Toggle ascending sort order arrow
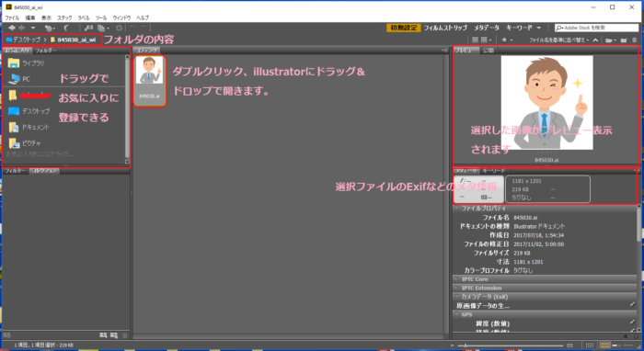Screen dimensions: 644x351 [595, 40]
